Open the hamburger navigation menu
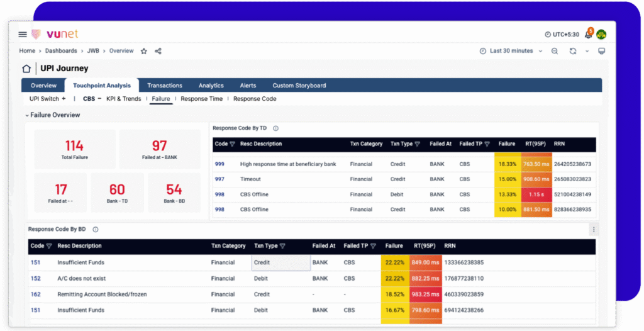 tap(23, 34)
